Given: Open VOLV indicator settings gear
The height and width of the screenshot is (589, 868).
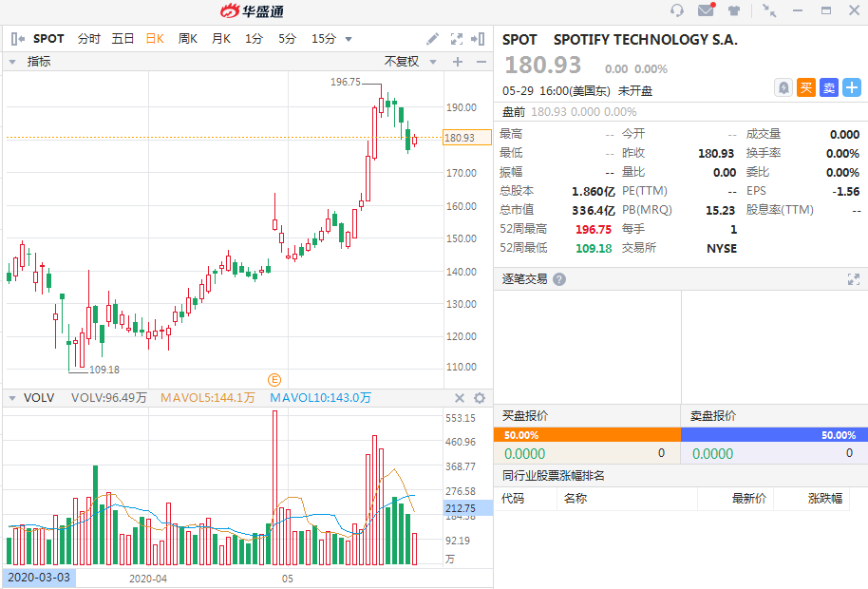Looking at the screenshot, I should (x=480, y=398).
